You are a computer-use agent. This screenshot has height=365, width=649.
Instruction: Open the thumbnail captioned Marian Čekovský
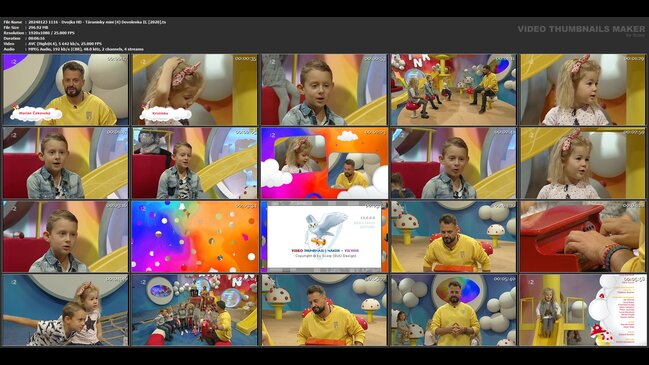66,90
